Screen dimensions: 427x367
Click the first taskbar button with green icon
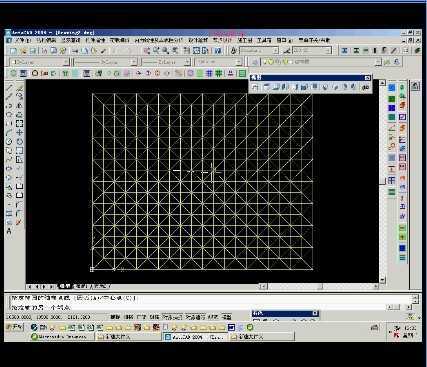62,337
